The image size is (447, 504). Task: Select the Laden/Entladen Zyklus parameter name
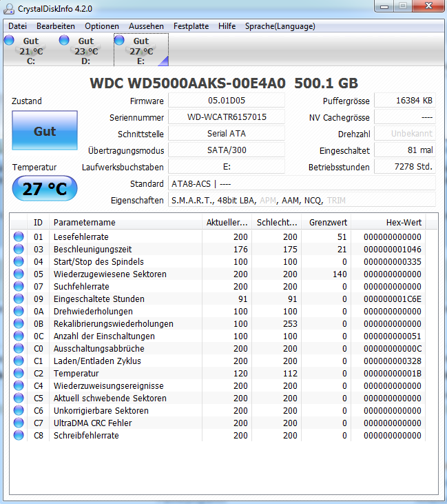[x=97, y=361]
